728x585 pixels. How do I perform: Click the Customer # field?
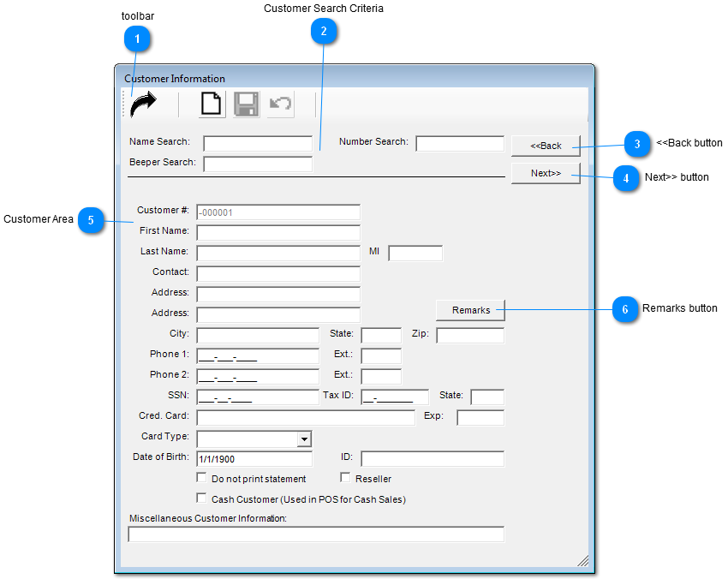(x=278, y=212)
